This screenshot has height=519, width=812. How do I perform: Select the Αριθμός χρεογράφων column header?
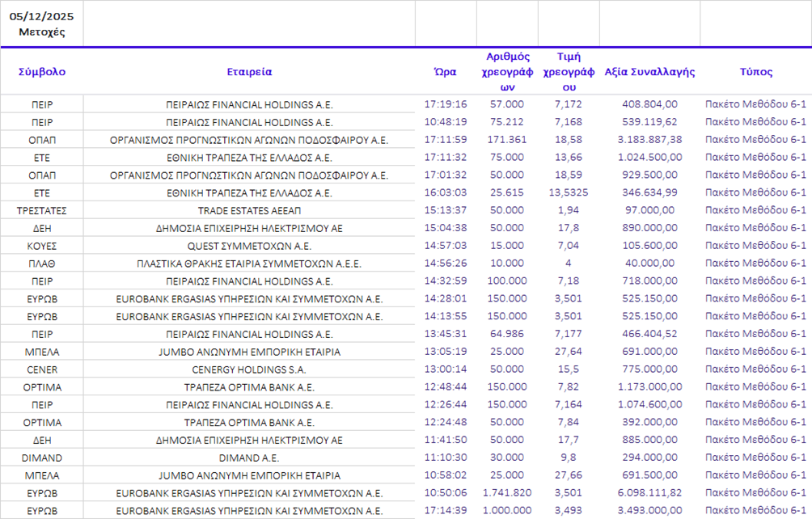click(507, 71)
